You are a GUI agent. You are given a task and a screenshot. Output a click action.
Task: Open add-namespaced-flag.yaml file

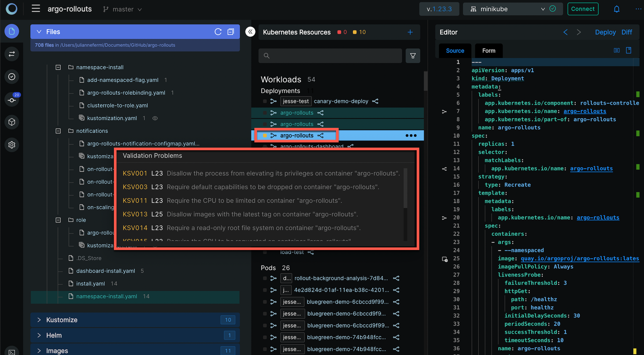point(123,80)
